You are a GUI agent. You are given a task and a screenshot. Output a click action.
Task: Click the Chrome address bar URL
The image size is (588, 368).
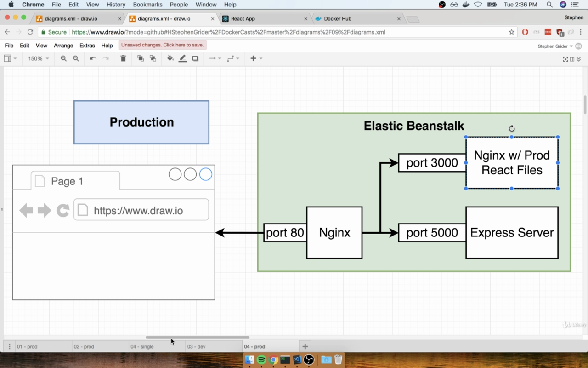228,32
